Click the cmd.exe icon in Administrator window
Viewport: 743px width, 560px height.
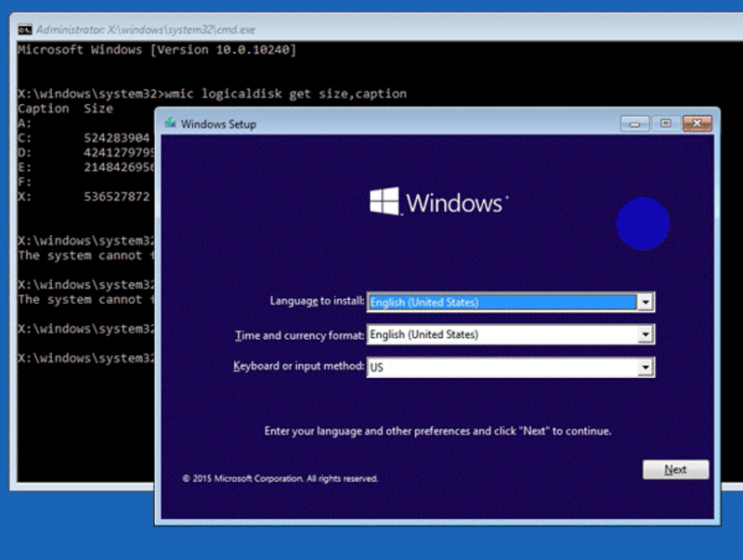point(25,30)
